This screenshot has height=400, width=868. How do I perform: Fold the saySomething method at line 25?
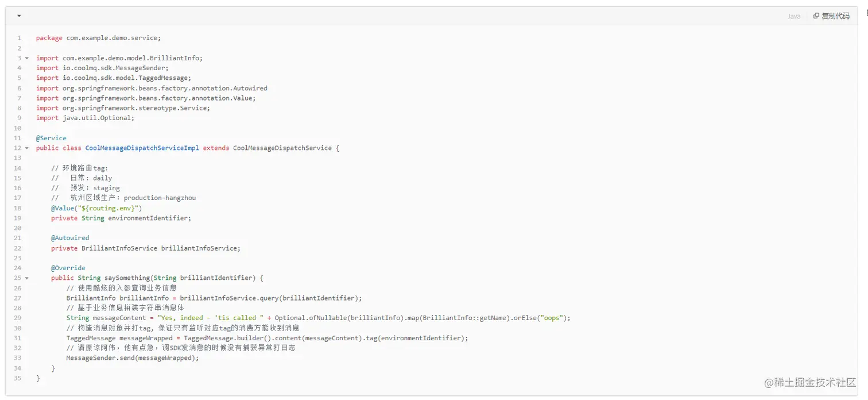tap(26, 278)
